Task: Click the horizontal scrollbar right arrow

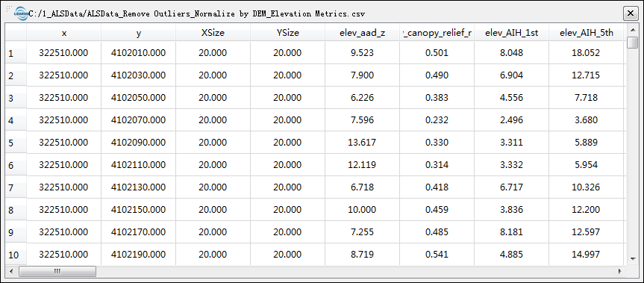Action: [620, 272]
